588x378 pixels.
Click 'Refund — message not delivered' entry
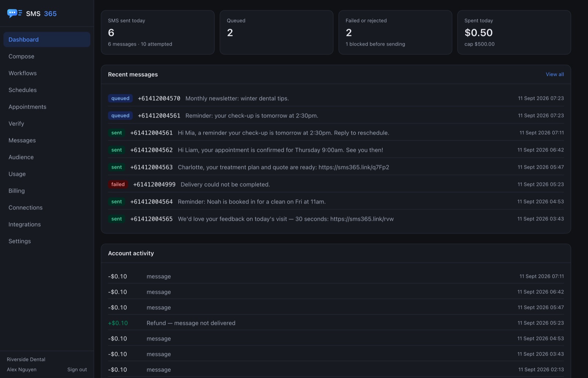[191, 323]
